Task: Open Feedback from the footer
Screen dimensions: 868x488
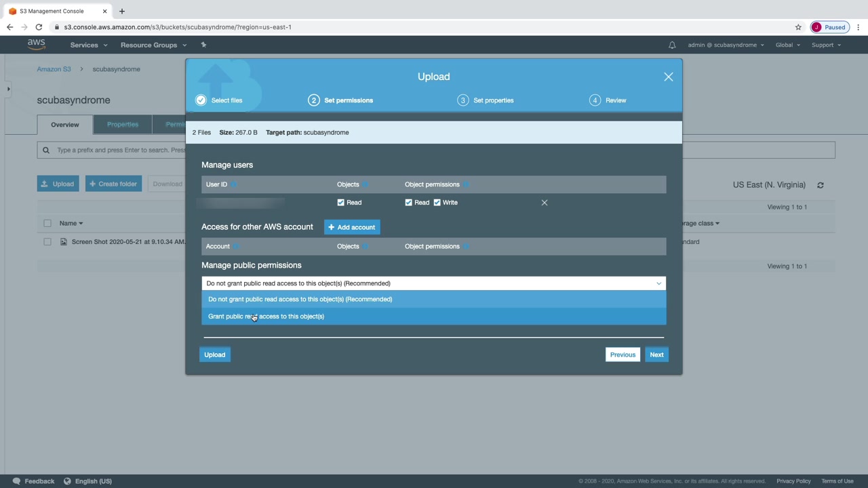Action: (x=33, y=481)
